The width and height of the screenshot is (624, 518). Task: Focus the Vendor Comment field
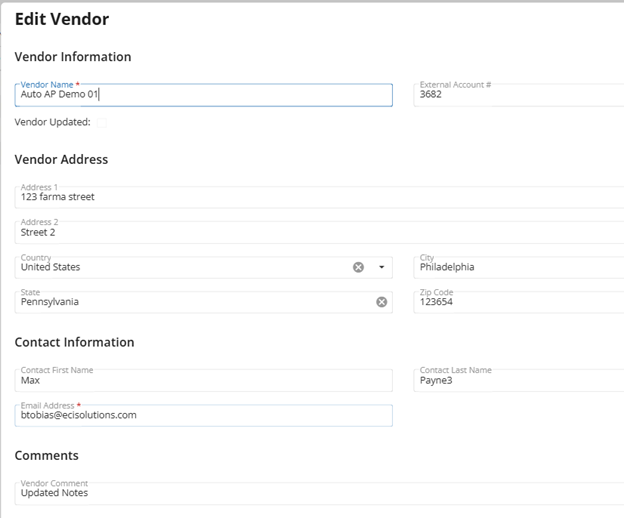tap(320, 494)
